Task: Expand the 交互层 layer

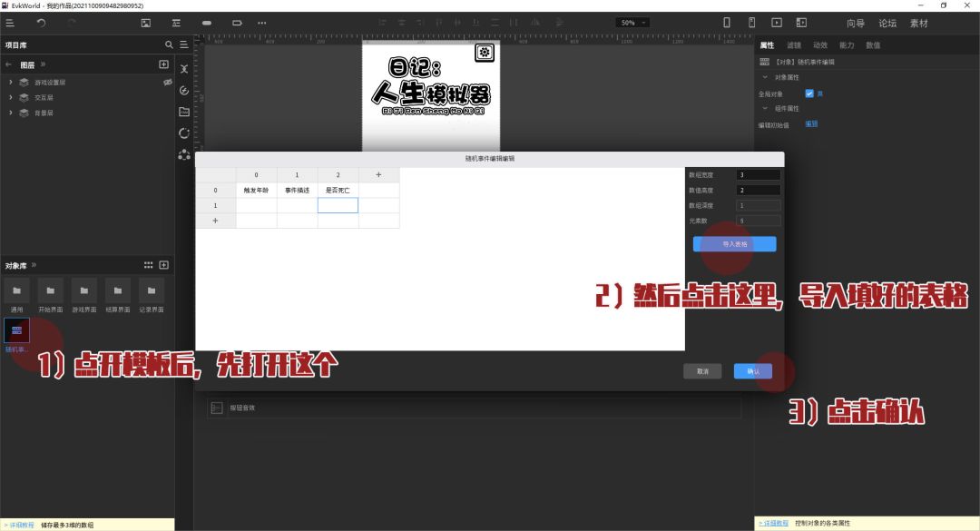Action: (x=11, y=97)
